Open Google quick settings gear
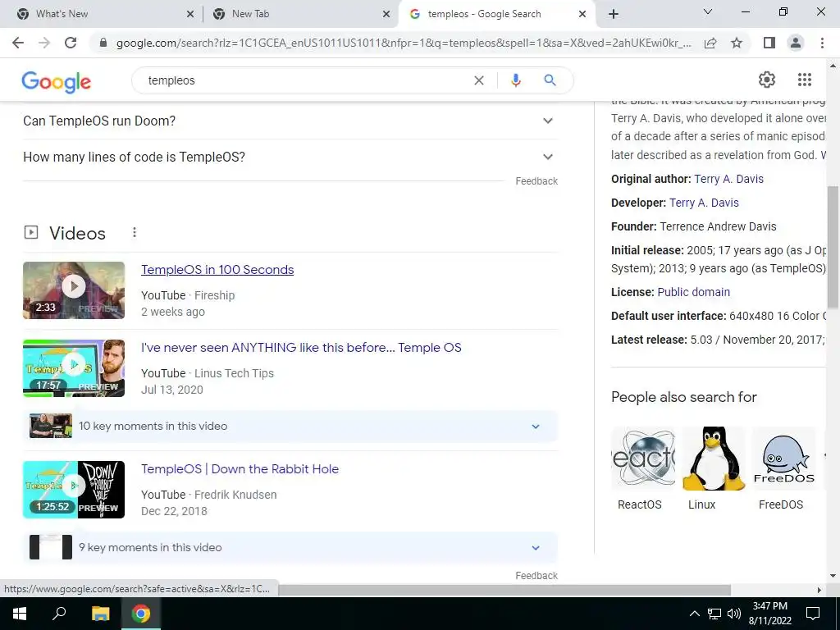The image size is (840, 630). [x=767, y=80]
